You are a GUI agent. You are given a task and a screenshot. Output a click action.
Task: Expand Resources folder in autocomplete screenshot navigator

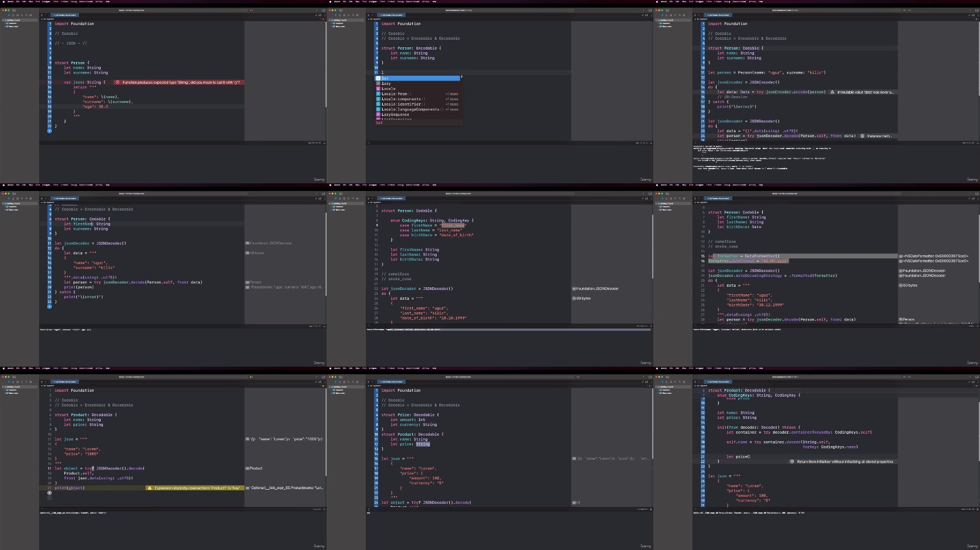pyautogui.click(x=332, y=26)
